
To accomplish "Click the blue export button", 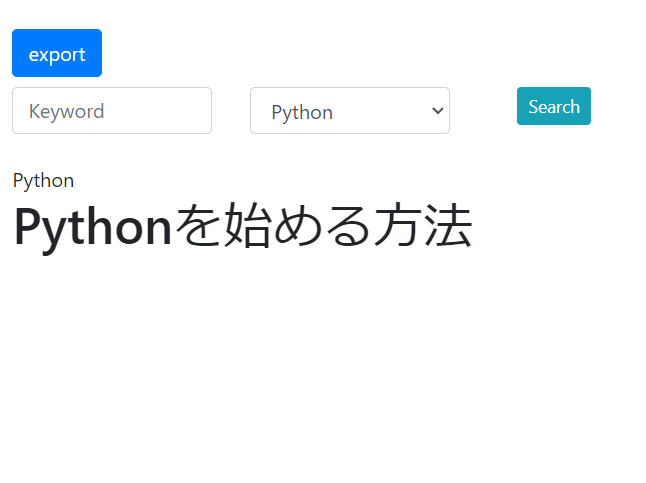I will [57, 53].
